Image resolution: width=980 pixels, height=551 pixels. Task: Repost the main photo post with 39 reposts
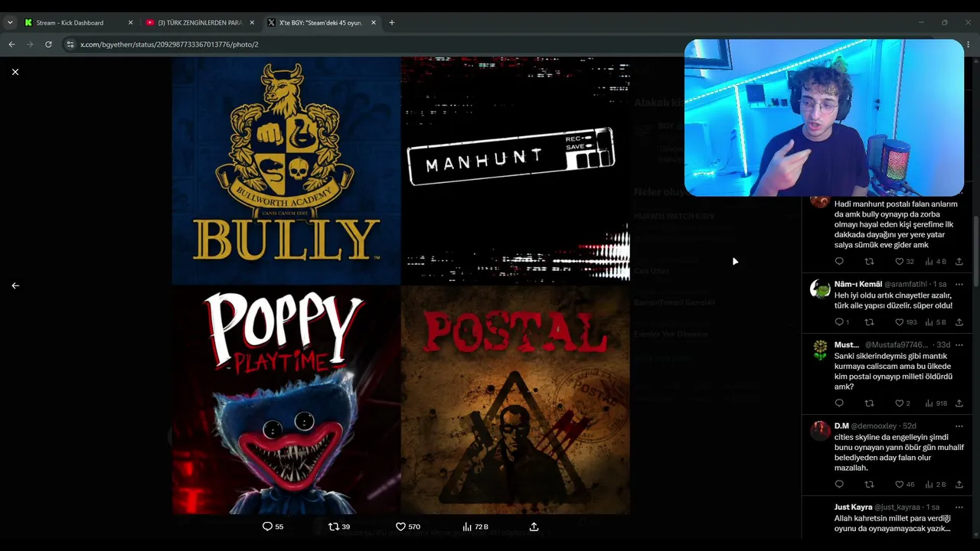pos(339,527)
